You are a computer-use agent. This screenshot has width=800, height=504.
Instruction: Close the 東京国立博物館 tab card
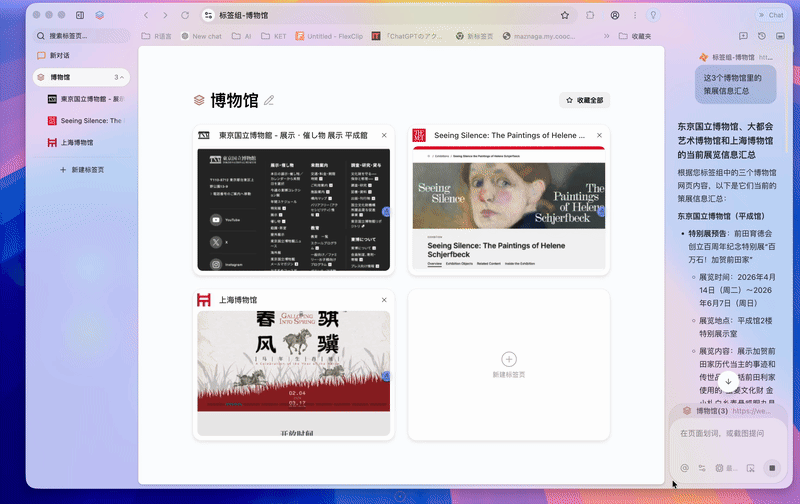pyautogui.click(x=384, y=135)
